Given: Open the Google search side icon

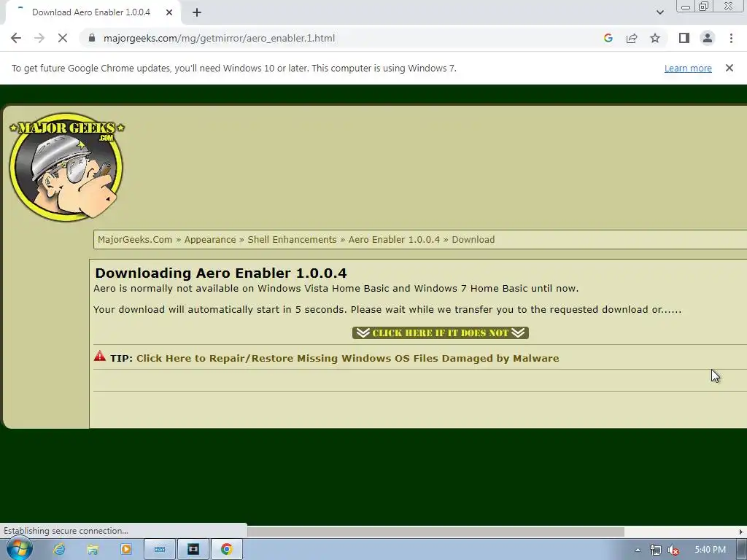Looking at the screenshot, I should (x=608, y=38).
